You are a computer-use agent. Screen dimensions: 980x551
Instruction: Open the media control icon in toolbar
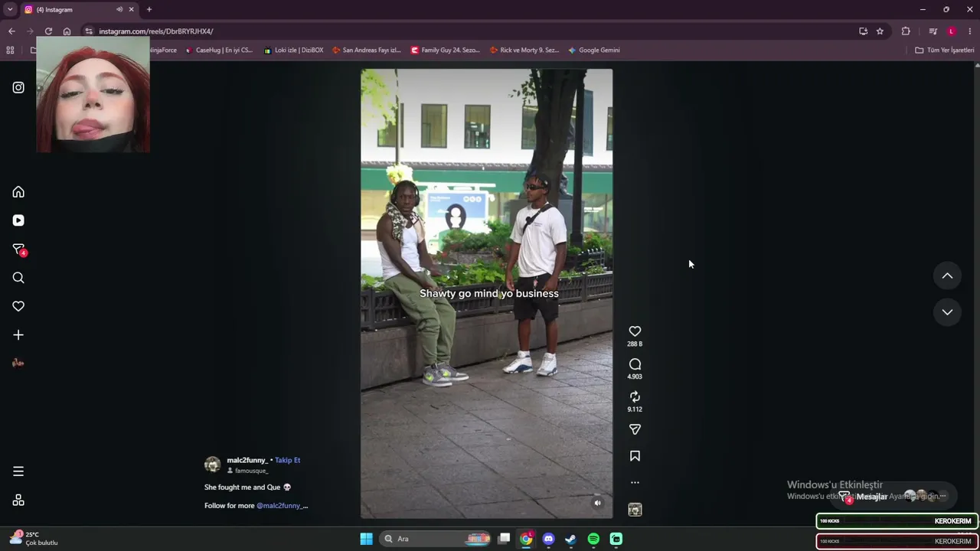pyautogui.click(x=933, y=31)
